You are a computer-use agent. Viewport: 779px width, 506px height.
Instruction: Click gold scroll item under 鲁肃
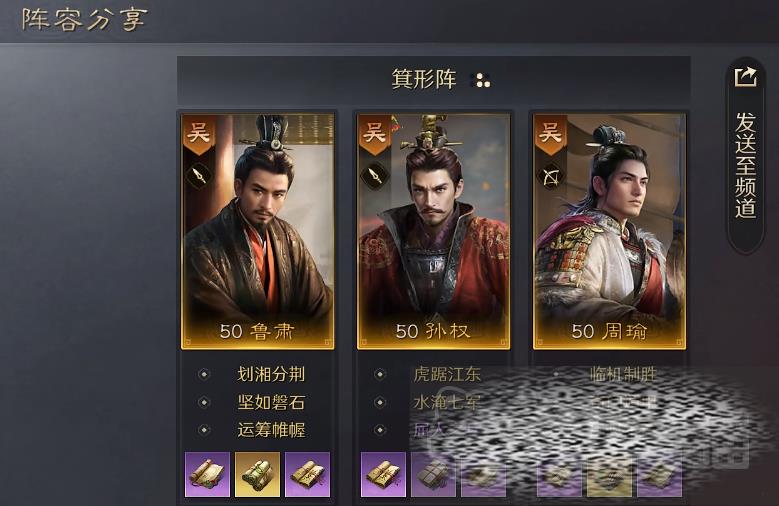[257, 474]
